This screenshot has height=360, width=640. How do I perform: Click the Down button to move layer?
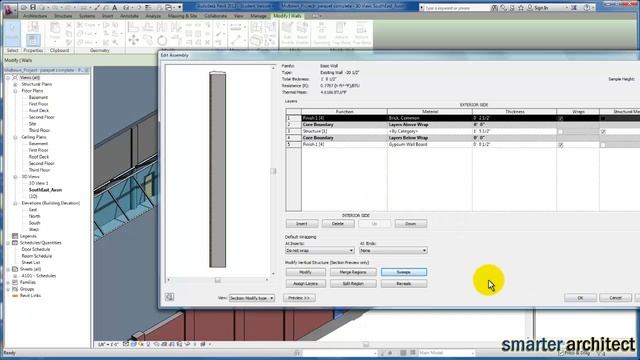tap(411, 224)
